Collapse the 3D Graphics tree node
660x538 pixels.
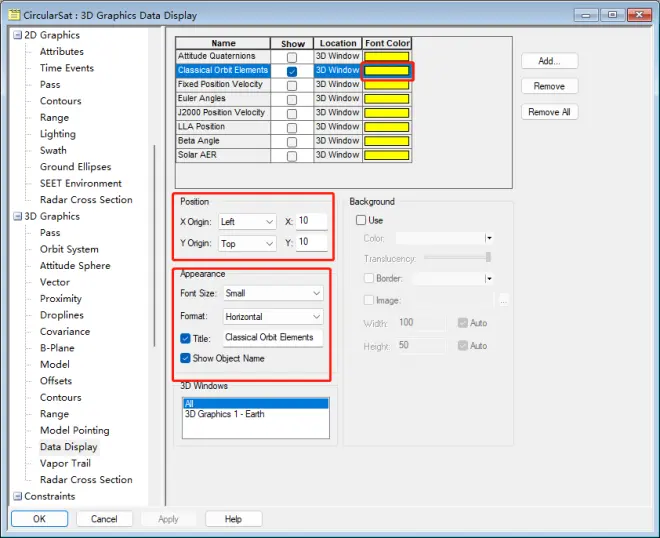click(17, 216)
